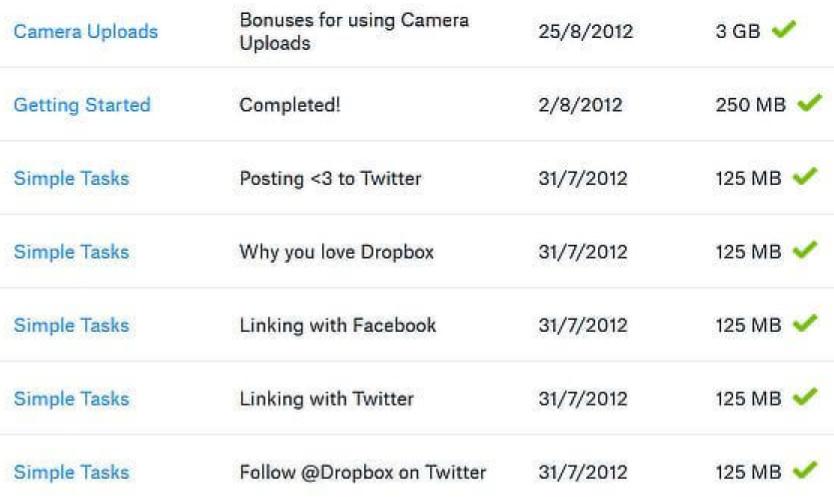Screen dimensions: 834x502
Task: Click the 3 GB bonus amount
Action: click(738, 31)
